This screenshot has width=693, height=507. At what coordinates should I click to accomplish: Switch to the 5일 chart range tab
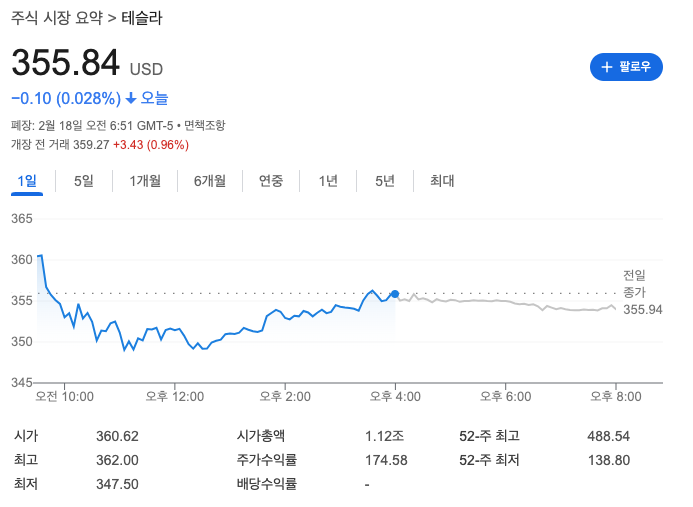tap(84, 181)
